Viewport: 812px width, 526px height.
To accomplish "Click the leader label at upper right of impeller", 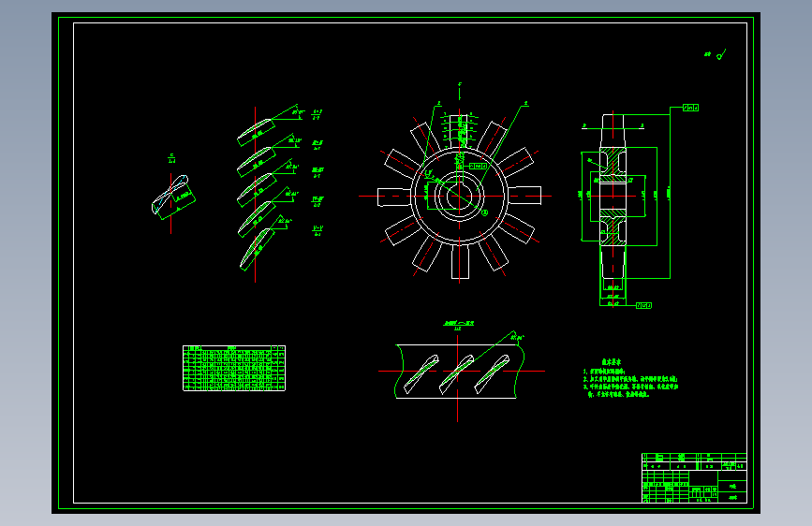I will [525, 104].
